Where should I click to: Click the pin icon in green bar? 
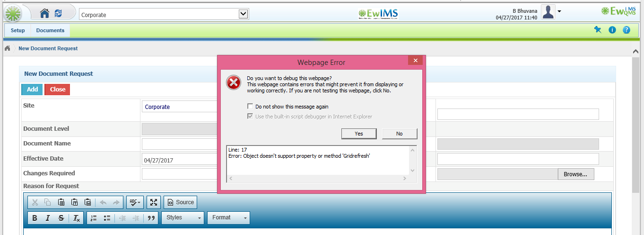coord(598,30)
